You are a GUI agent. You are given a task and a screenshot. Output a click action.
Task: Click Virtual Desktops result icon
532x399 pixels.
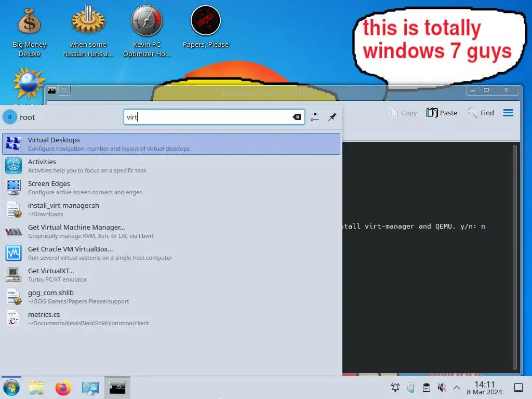pos(14,144)
